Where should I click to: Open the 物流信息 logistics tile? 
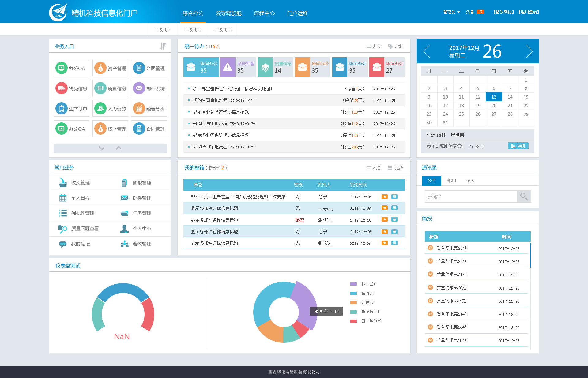[x=71, y=88]
